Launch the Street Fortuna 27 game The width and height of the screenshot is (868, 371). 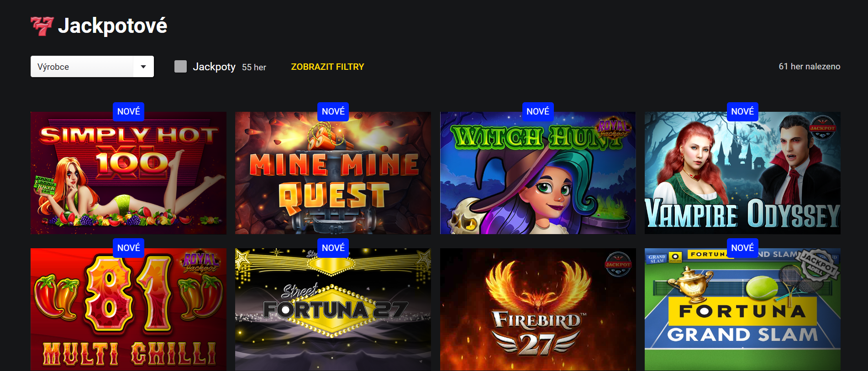pyautogui.click(x=333, y=309)
